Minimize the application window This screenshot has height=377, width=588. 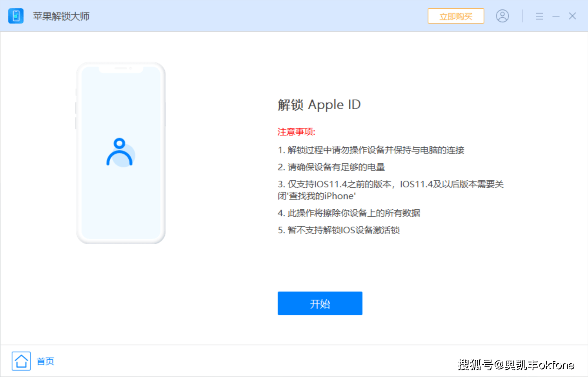coord(556,16)
